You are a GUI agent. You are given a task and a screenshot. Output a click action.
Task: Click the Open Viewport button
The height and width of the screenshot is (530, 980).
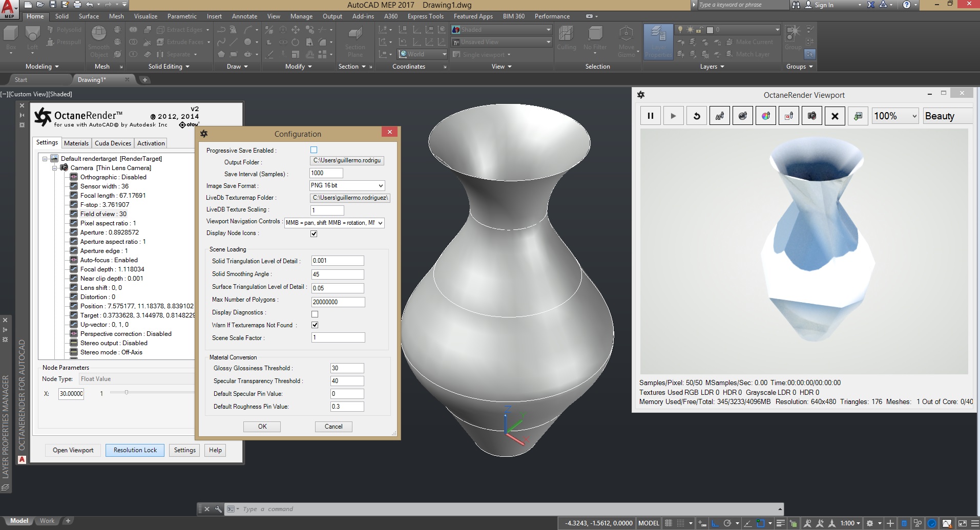coord(73,450)
